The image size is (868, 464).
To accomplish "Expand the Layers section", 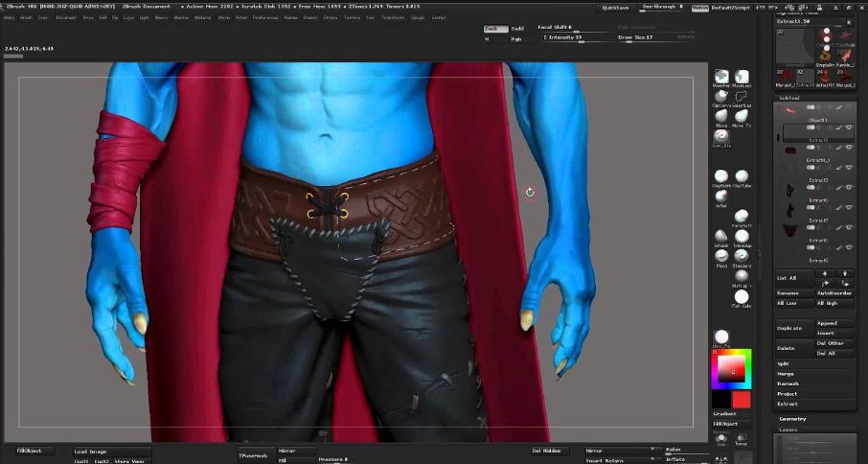I will [788, 430].
